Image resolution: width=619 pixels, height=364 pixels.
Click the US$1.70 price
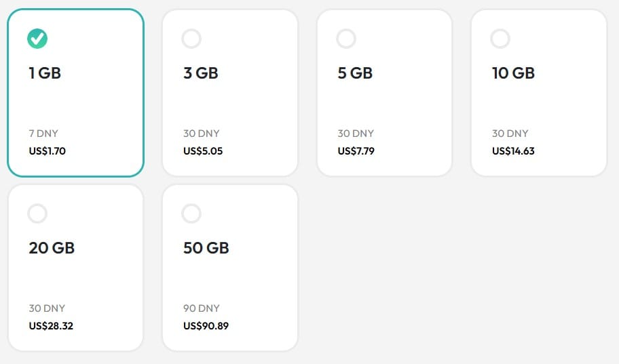tap(48, 151)
